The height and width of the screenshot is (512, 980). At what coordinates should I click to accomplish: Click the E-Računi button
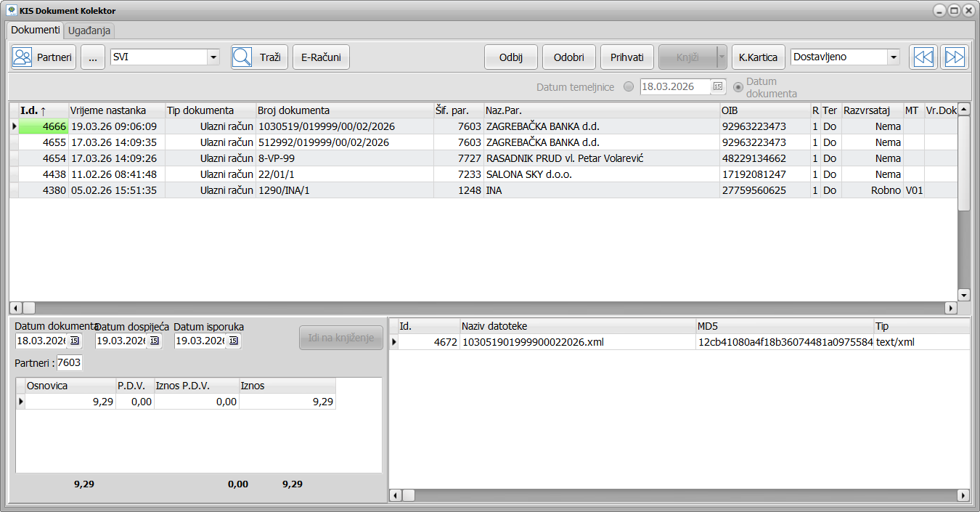point(321,57)
